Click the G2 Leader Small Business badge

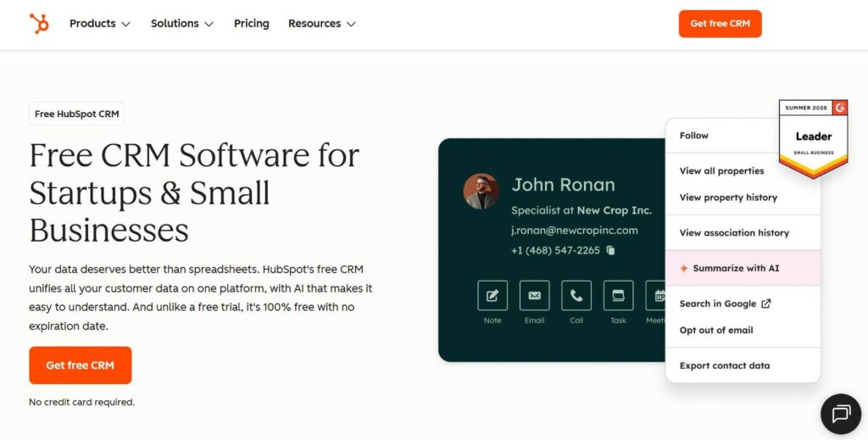click(x=813, y=139)
